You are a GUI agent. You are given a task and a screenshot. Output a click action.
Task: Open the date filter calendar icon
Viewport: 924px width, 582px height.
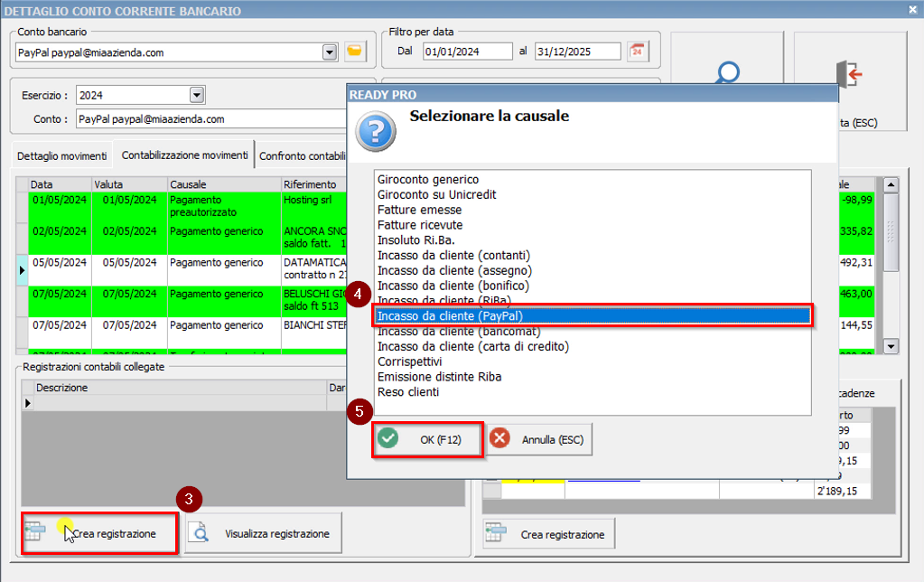pyautogui.click(x=637, y=52)
